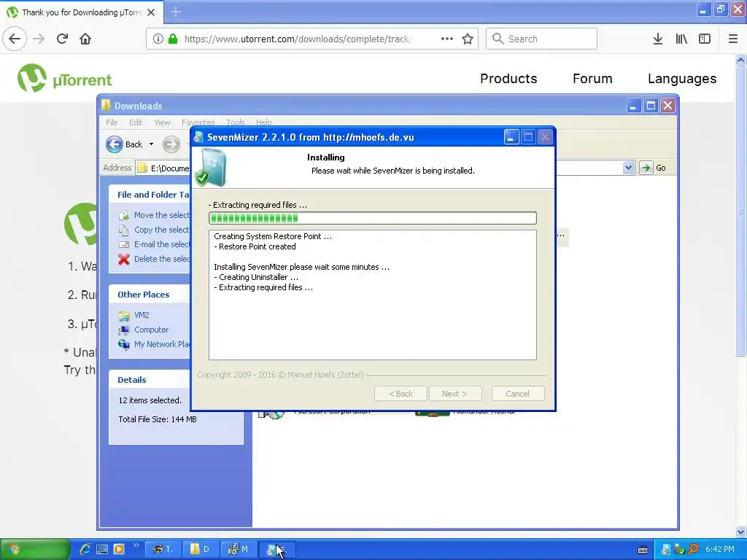E-mail the selected items
Image resolution: width=747 pixels, height=560 pixels.
pos(153,244)
